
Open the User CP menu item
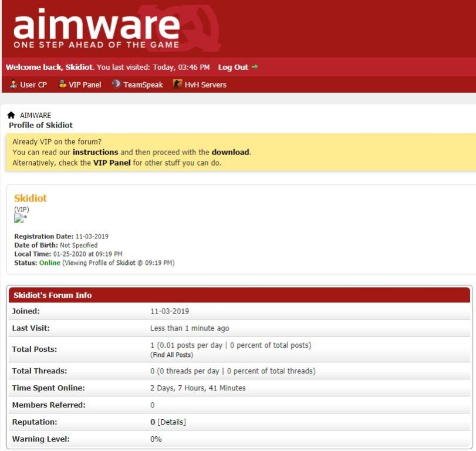[x=33, y=85]
